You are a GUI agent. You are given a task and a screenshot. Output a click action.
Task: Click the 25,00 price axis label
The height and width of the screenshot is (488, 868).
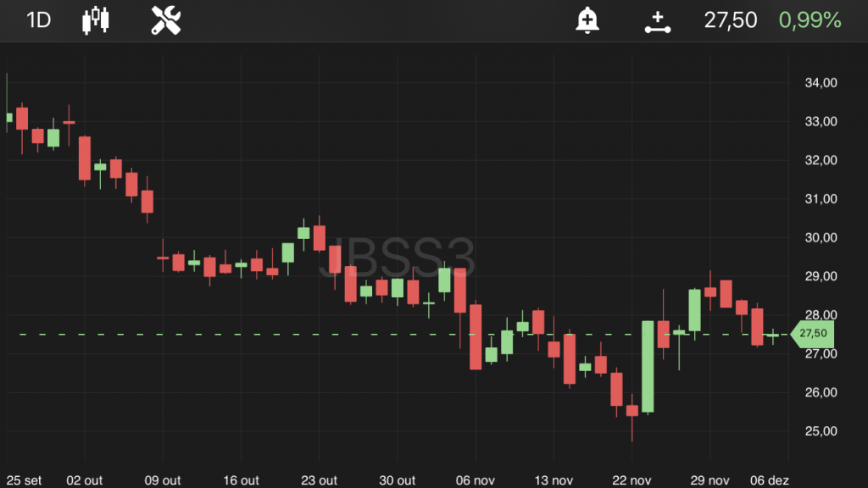coord(821,431)
